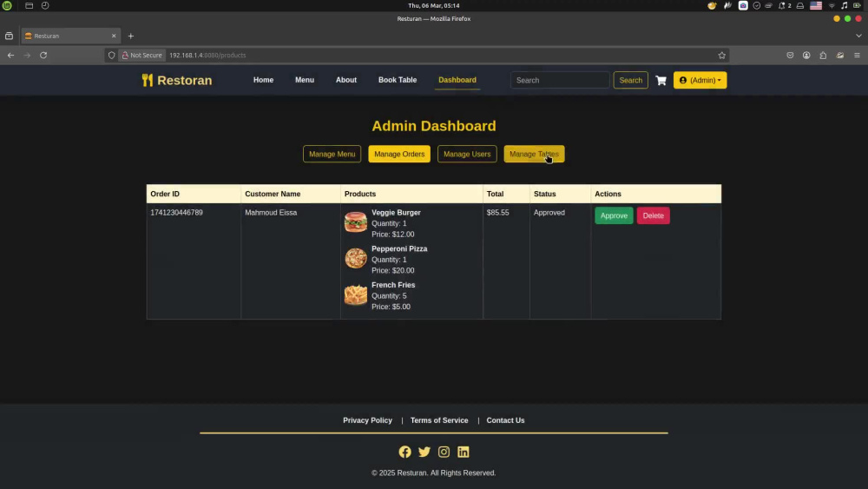Open the notifications bell in system tray

782,5
